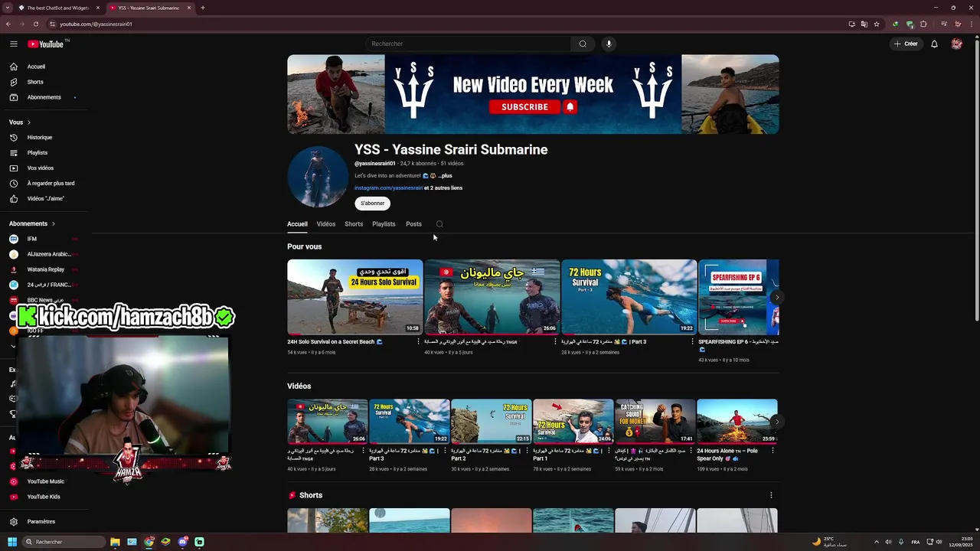980x551 pixels.
Task: Open À regarder plus tard
Action: point(51,183)
